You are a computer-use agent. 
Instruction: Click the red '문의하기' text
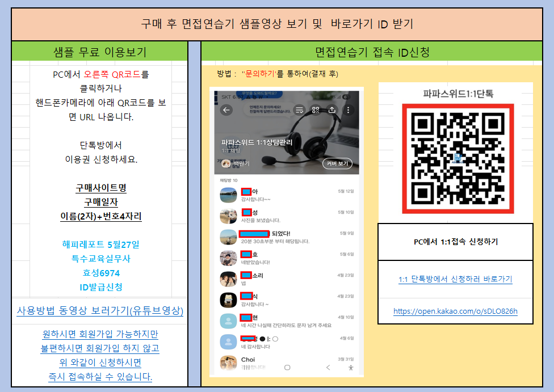(259, 74)
